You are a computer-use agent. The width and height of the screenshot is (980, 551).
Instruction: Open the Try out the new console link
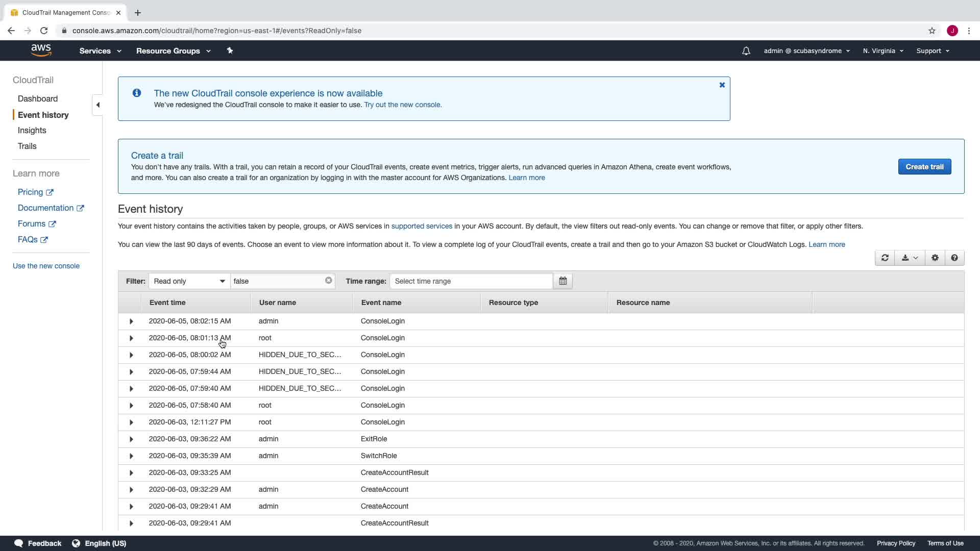pyautogui.click(x=403, y=105)
